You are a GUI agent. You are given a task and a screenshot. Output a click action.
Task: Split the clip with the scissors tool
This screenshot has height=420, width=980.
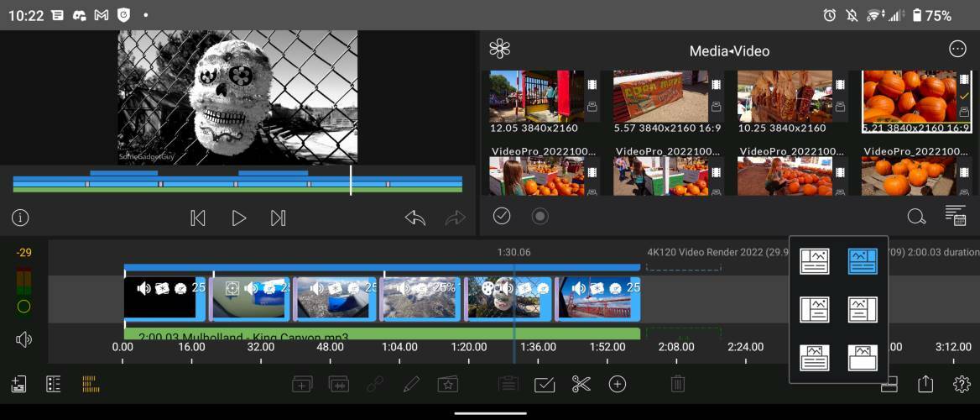click(x=581, y=384)
